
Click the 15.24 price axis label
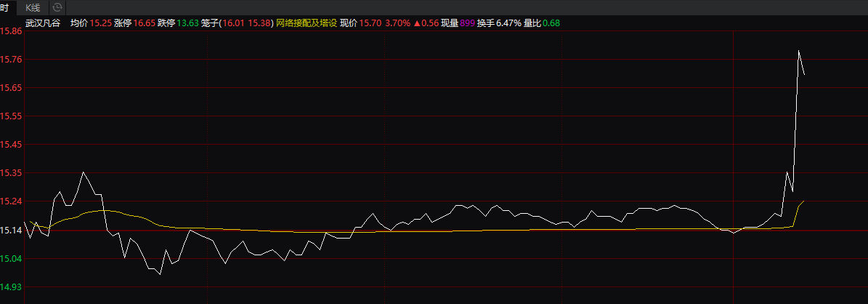point(11,201)
